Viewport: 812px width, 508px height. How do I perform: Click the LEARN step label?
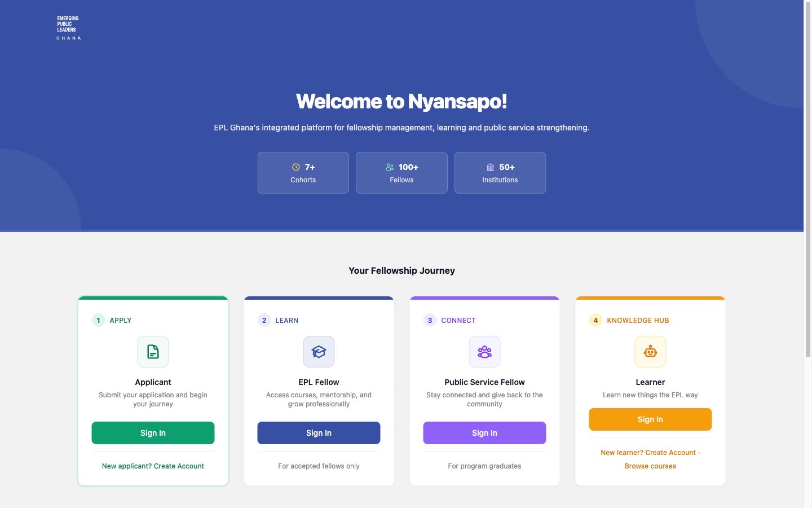pos(287,320)
